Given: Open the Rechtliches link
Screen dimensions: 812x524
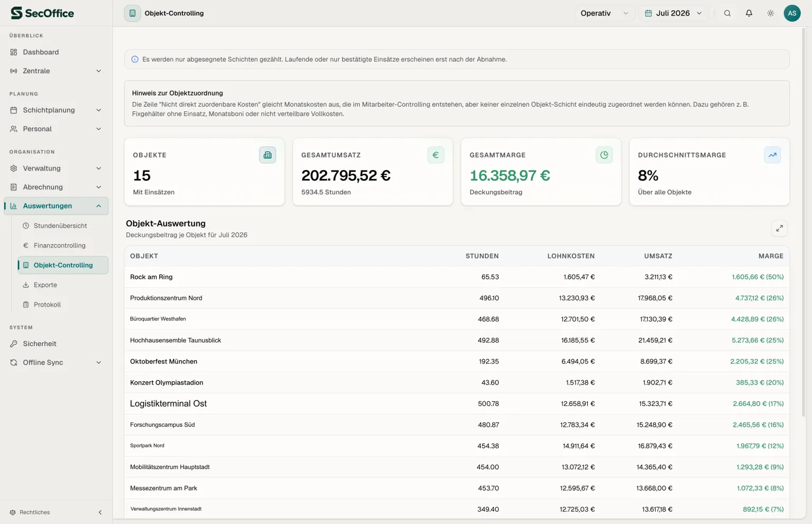Looking at the screenshot, I should 30,512.
